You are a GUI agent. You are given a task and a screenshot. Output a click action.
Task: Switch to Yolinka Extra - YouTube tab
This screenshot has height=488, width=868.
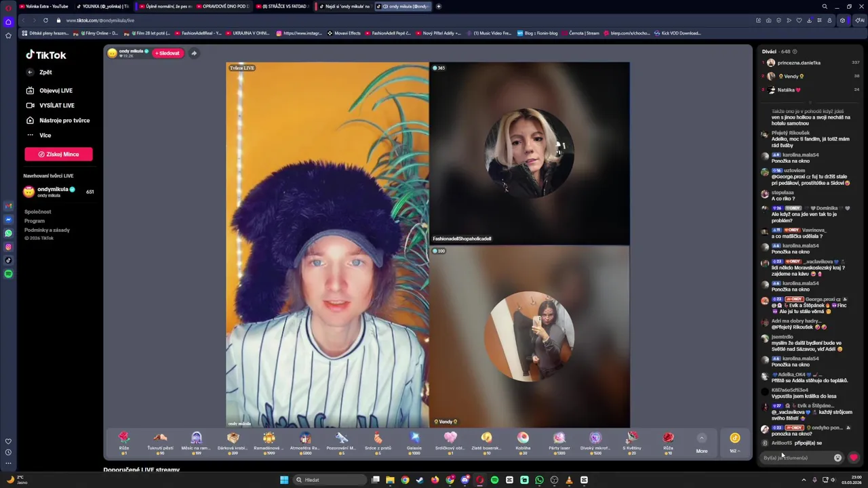[43, 6]
